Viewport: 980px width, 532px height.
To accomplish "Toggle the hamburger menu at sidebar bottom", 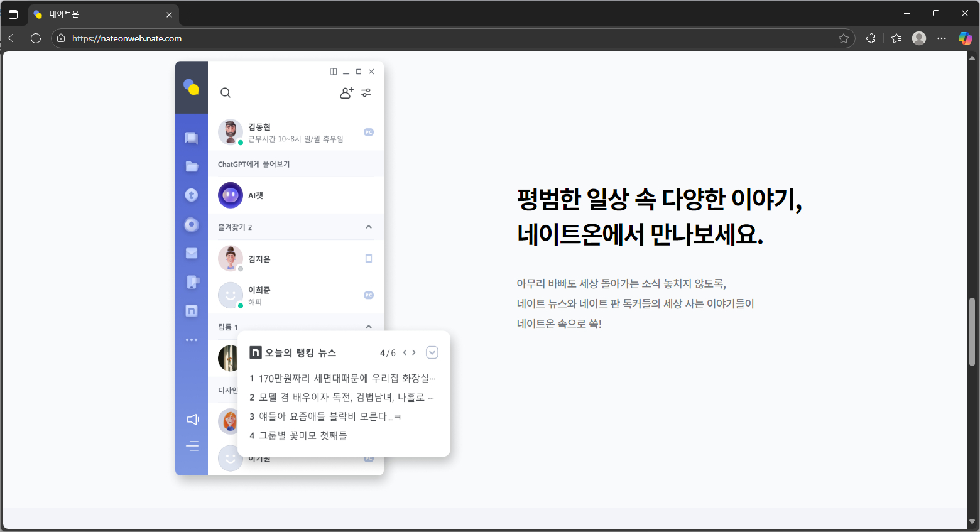I will [193, 445].
